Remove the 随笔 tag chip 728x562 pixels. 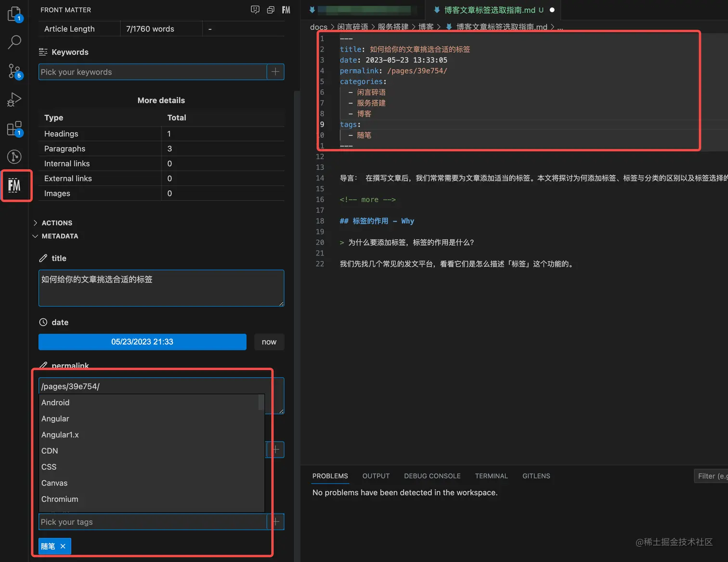tap(63, 546)
